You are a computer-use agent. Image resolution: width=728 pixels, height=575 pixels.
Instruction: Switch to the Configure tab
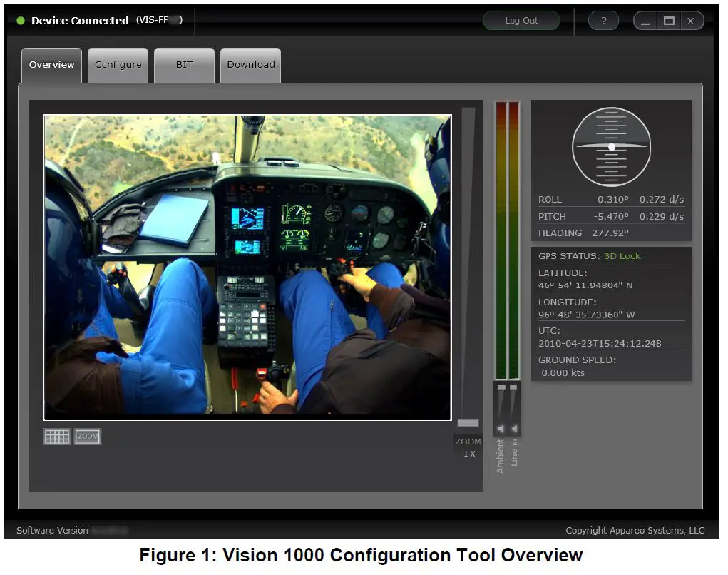pos(118,64)
